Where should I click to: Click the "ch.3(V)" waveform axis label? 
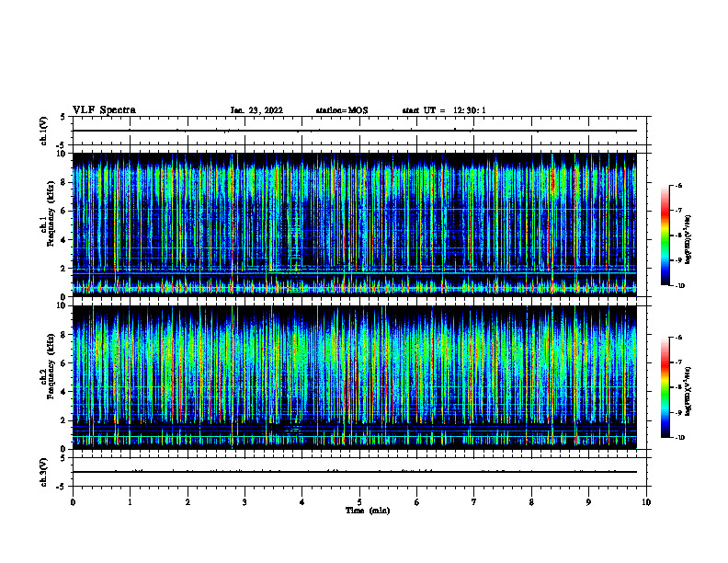[x=44, y=472]
